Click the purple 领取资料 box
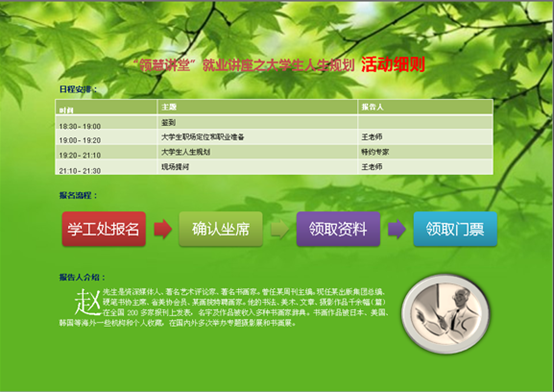The width and height of the screenshot is (554, 392). pos(338,229)
